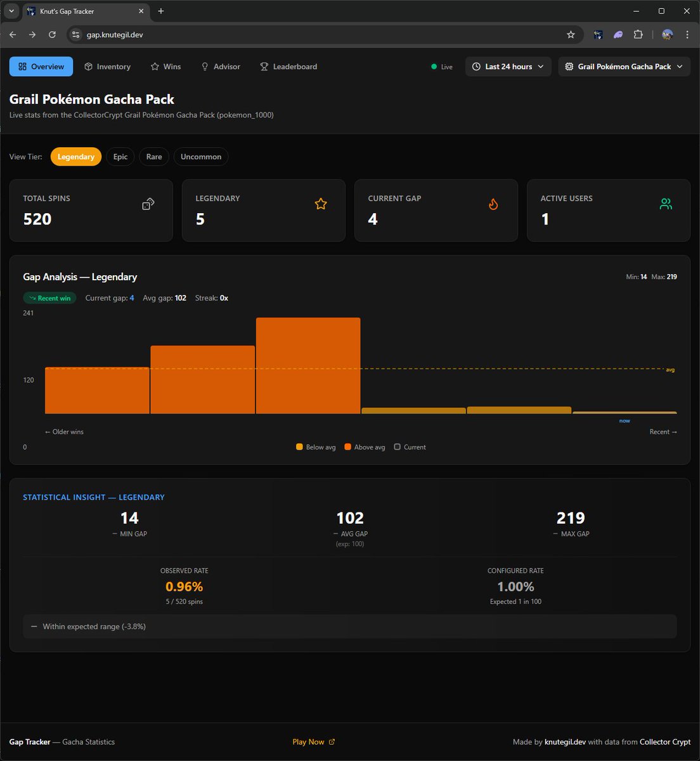The image size is (700, 761).
Task: Open the Extensions puzzle menu
Action: [x=638, y=35]
